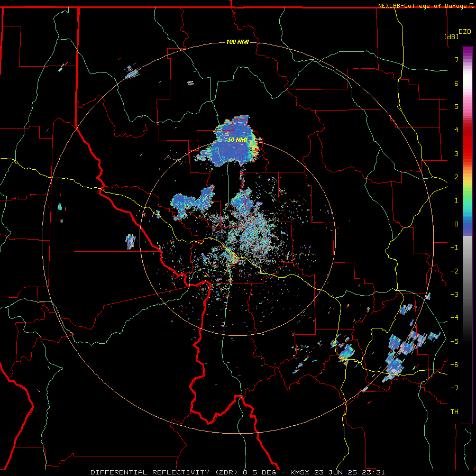The image size is (476, 476).
Task: Click the -6 value on the scale
Action: pos(454,365)
